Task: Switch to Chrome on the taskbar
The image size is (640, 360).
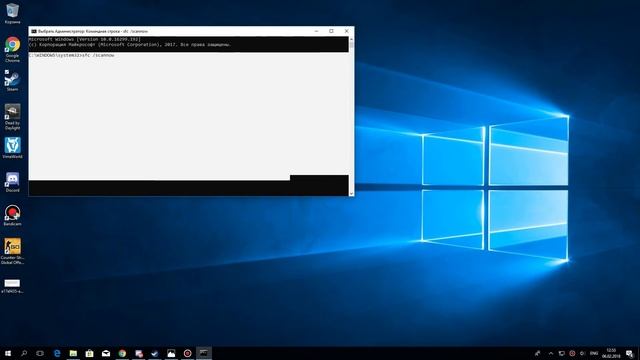Action: (x=122, y=353)
